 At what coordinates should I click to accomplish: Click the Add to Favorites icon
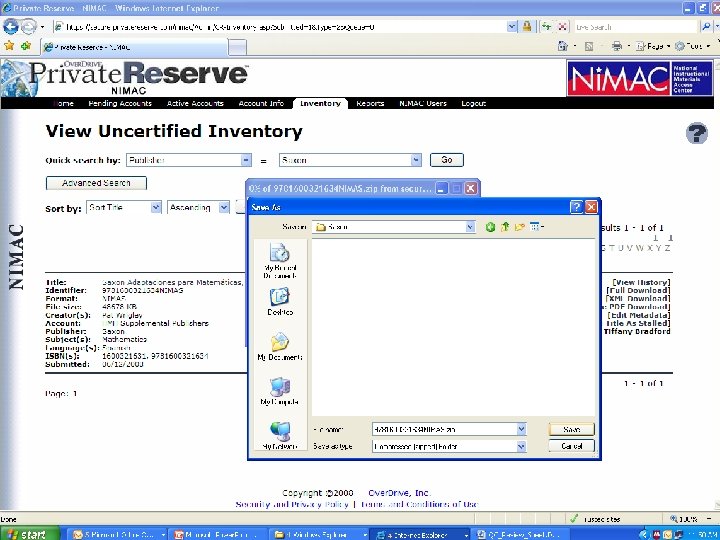(x=26, y=45)
